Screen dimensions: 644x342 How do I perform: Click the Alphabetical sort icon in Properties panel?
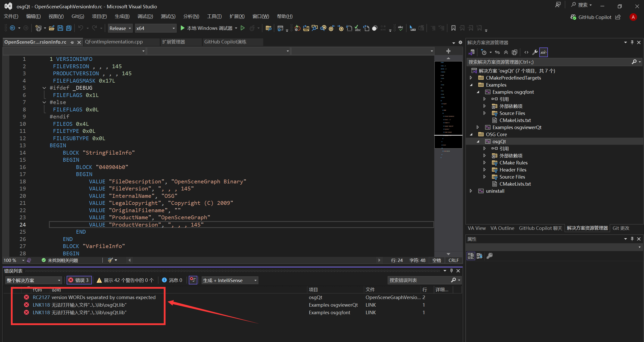coord(479,256)
